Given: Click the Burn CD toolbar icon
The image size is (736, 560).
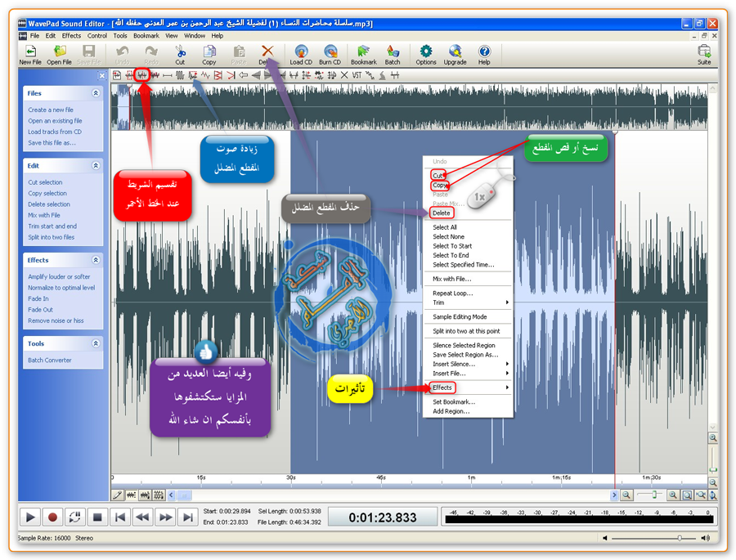Looking at the screenshot, I should coord(330,55).
